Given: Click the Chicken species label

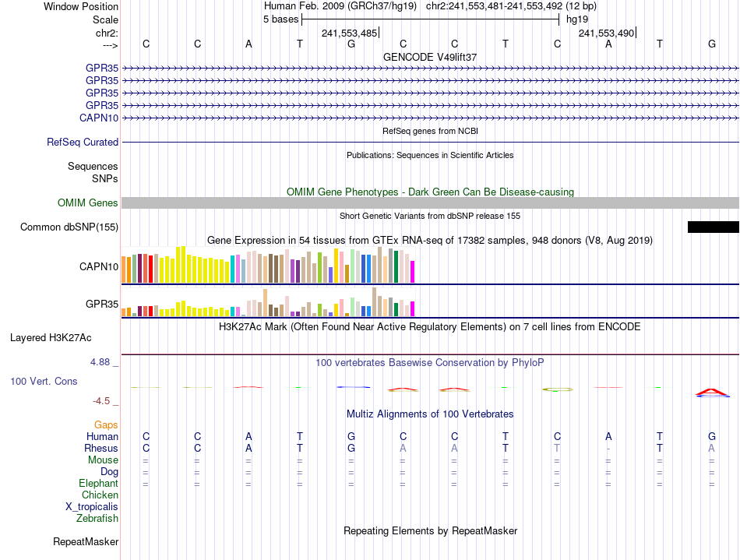Looking at the screenshot, I should [x=100, y=495].
